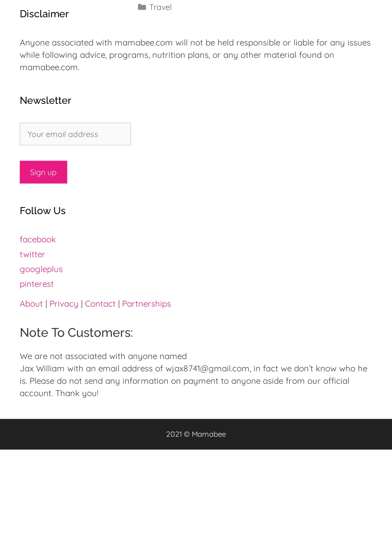The height and width of the screenshot is (555, 392).
Task: Click the wjax8741@gmail.com email text
Action: pos(208,368)
